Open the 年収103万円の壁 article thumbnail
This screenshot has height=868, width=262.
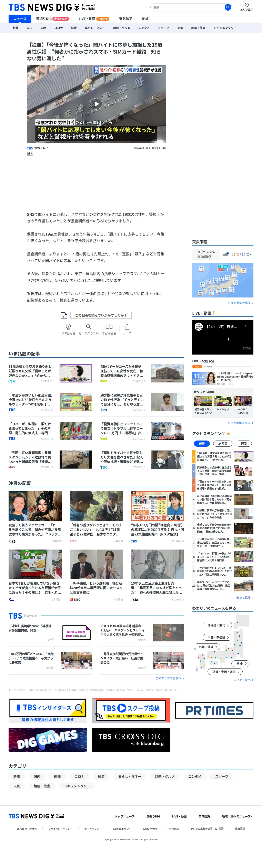click(x=157, y=506)
